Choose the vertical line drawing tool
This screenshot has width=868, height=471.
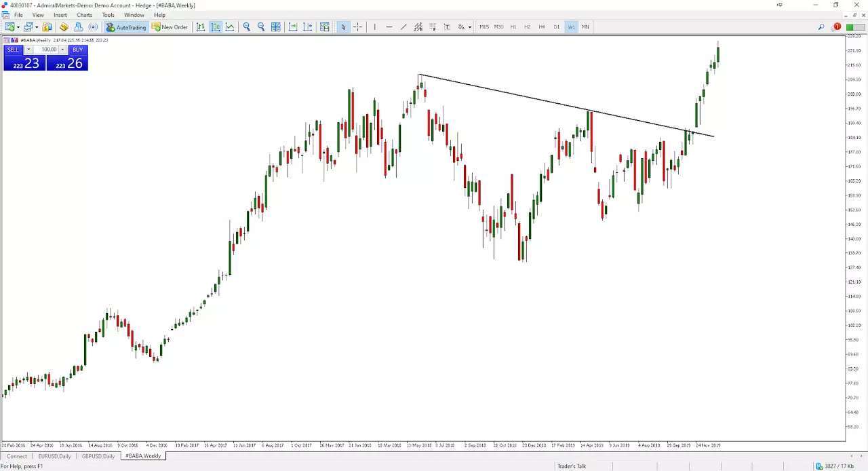pyautogui.click(x=374, y=27)
